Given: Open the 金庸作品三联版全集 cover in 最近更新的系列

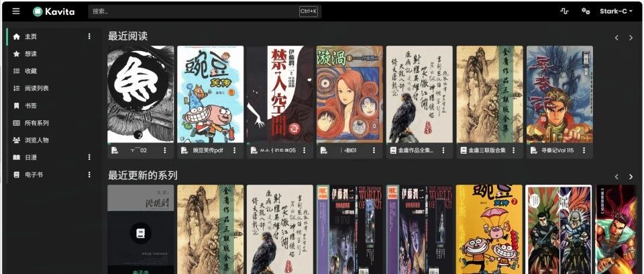Looking at the screenshot, I should (x=210, y=229).
